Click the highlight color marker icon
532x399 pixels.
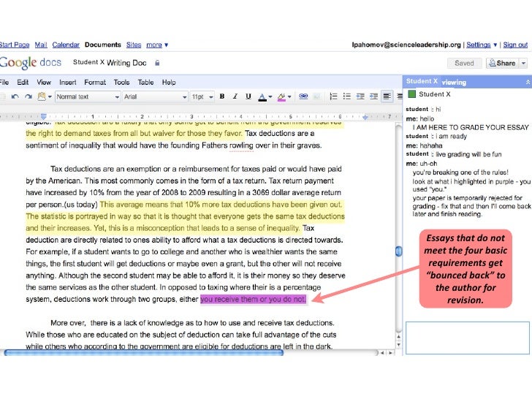click(281, 97)
